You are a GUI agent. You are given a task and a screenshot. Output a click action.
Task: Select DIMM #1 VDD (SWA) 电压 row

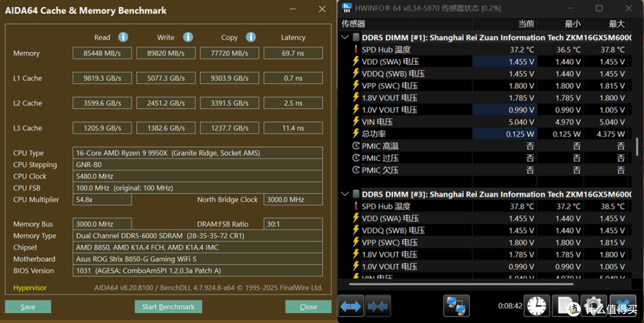coord(485,61)
